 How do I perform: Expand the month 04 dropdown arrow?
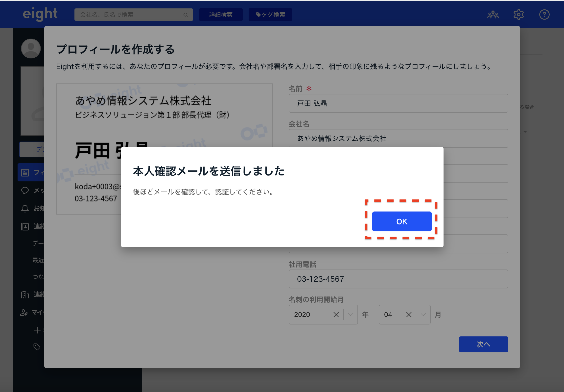point(423,315)
